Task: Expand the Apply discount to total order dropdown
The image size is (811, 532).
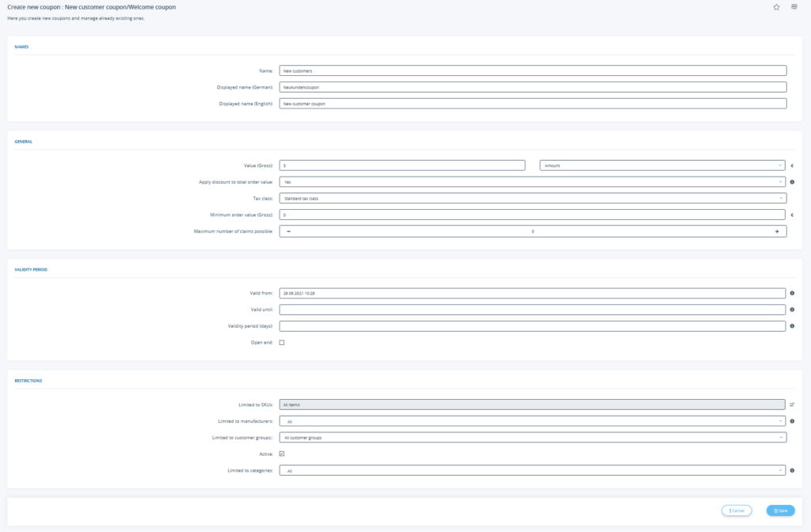Action: [533, 182]
